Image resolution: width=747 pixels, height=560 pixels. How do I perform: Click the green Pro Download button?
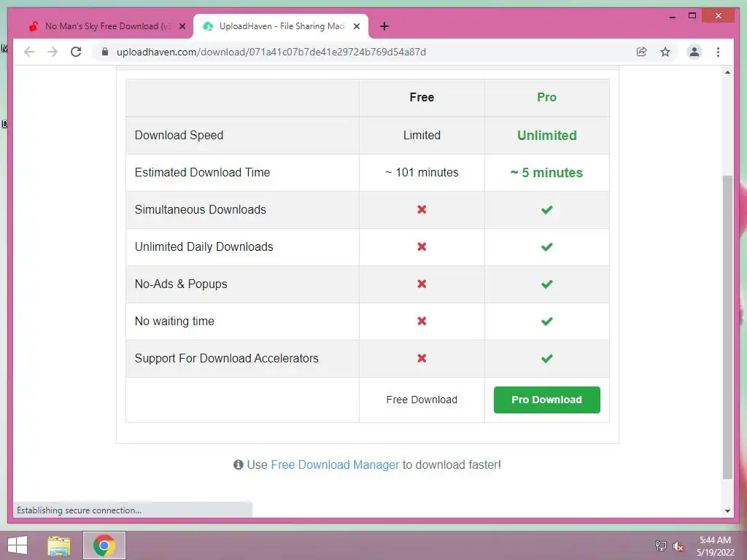tap(547, 400)
